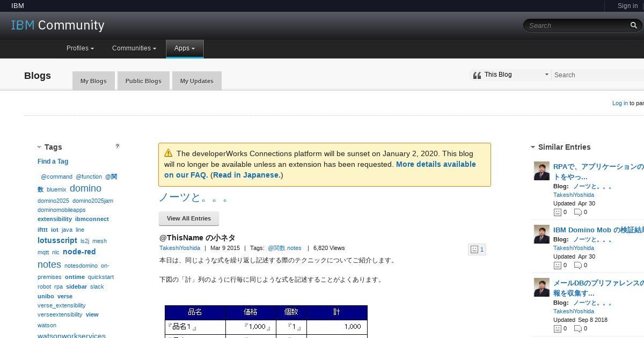644x338 pixels.
Task: Click the Find a Tag link
Action: point(53,161)
